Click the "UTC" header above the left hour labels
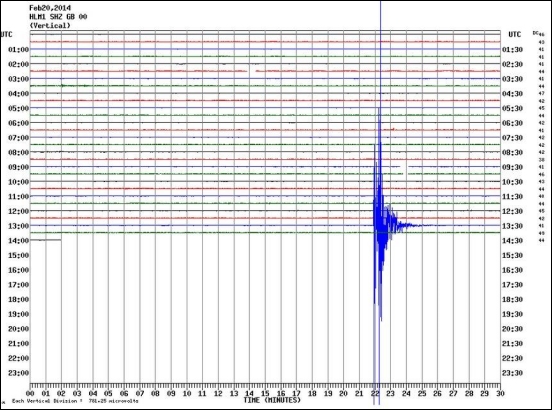552x410 pixels. coord(6,34)
